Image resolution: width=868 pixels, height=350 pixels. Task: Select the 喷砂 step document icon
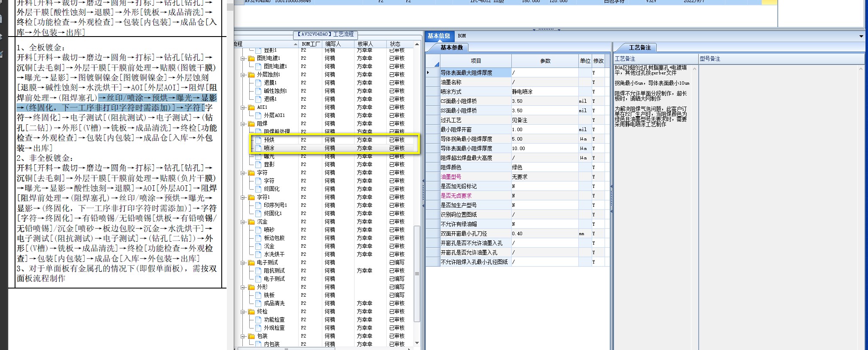coord(258,230)
